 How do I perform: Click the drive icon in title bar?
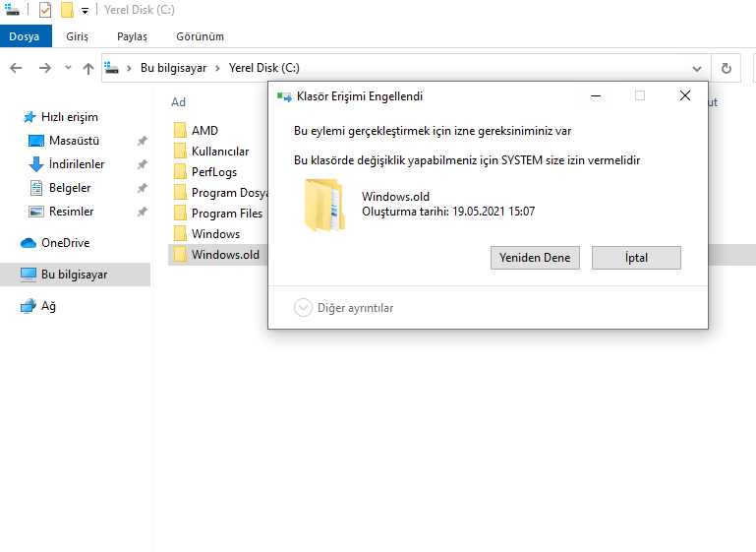12,10
